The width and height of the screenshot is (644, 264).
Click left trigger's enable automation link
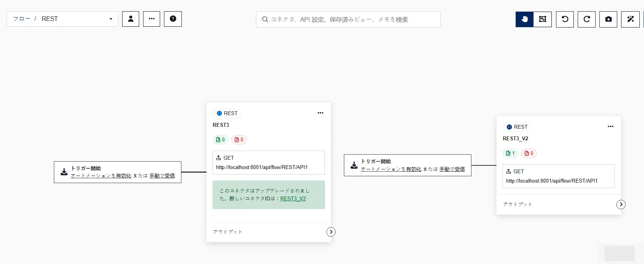click(101, 176)
